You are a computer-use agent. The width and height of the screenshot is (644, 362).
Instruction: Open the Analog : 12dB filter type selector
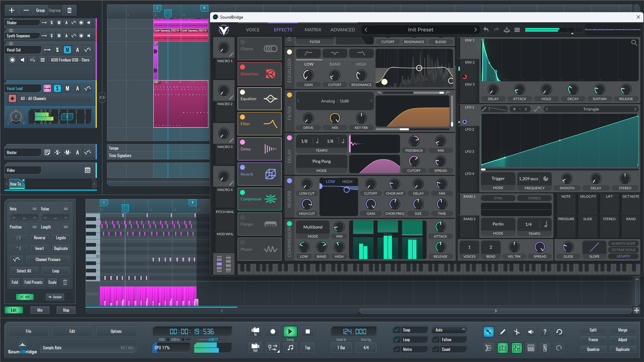335,101
